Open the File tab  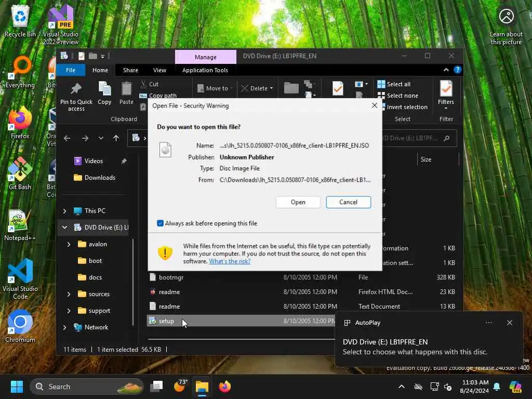coord(71,70)
